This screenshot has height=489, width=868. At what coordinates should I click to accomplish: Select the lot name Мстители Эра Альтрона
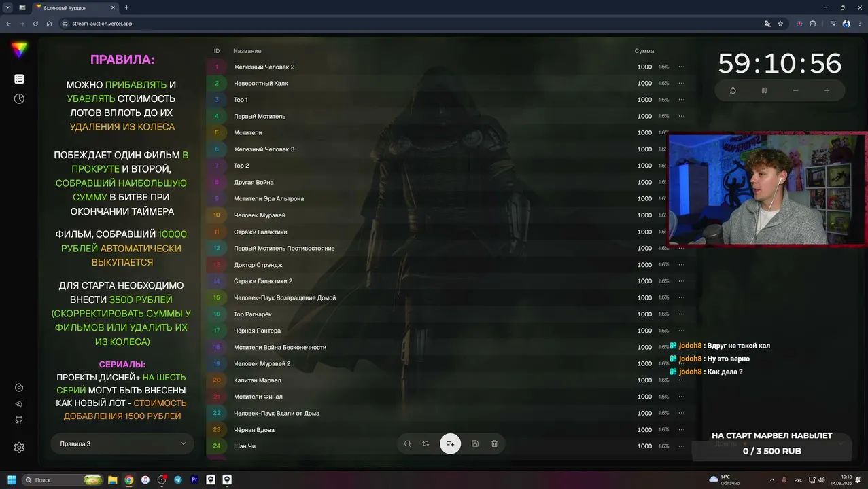[268, 199]
